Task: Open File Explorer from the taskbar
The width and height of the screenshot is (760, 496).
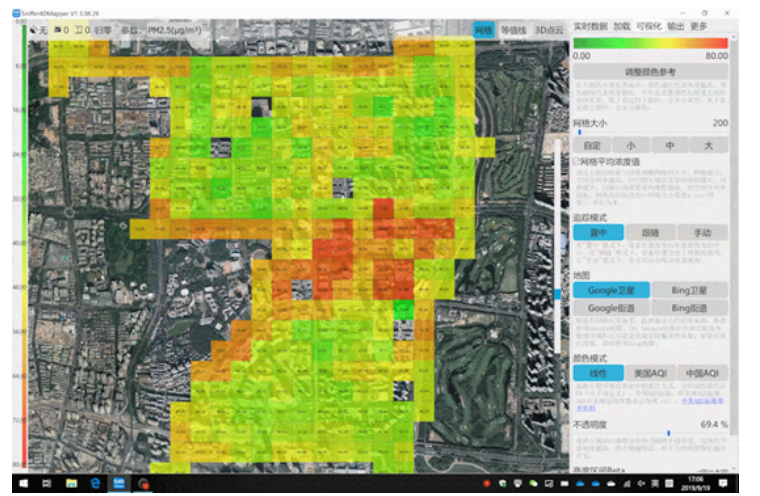Action: pyautogui.click(x=71, y=483)
